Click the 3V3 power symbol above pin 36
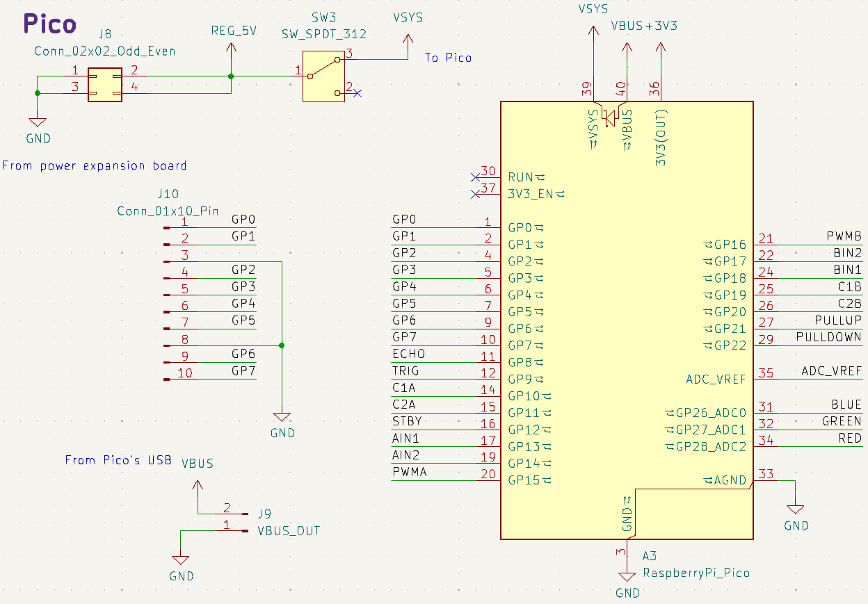 click(x=661, y=47)
